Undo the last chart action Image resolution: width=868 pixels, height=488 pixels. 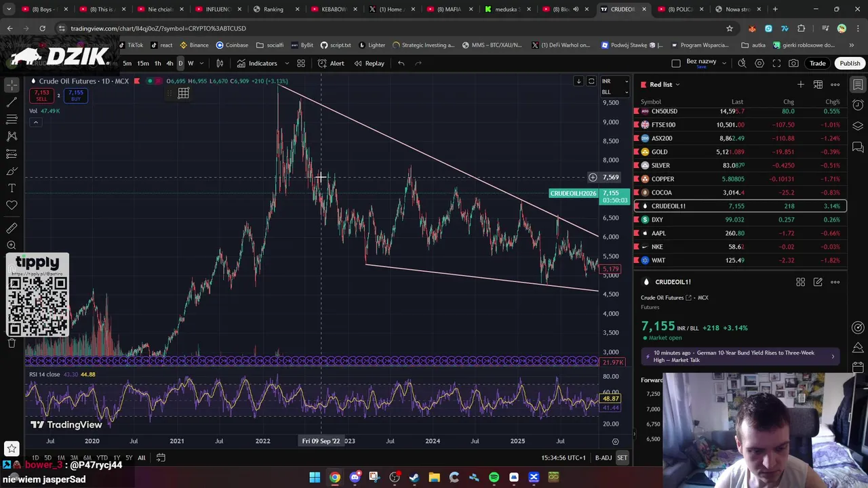401,63
